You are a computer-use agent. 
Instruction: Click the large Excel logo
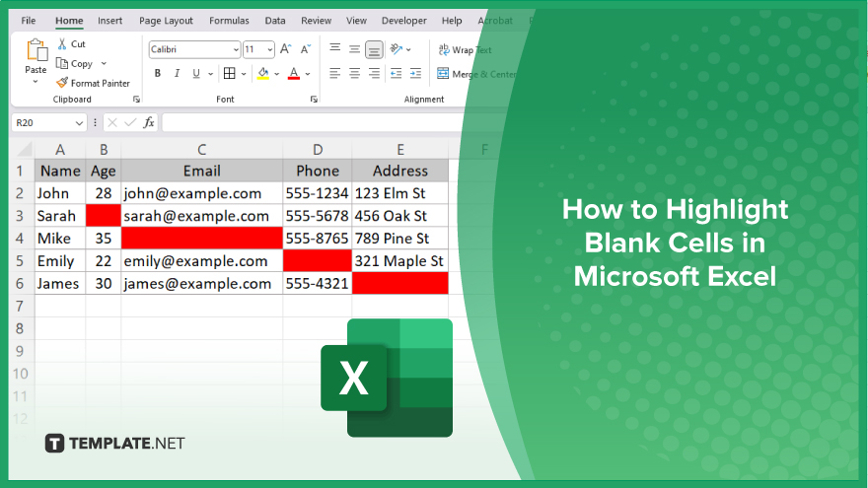387,378
